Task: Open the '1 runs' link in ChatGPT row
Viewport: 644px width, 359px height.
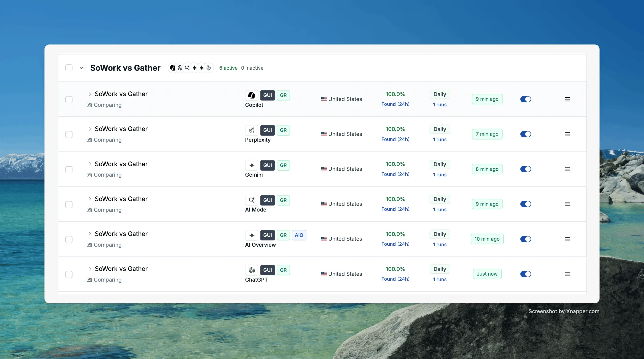Action: pos(439,279)
